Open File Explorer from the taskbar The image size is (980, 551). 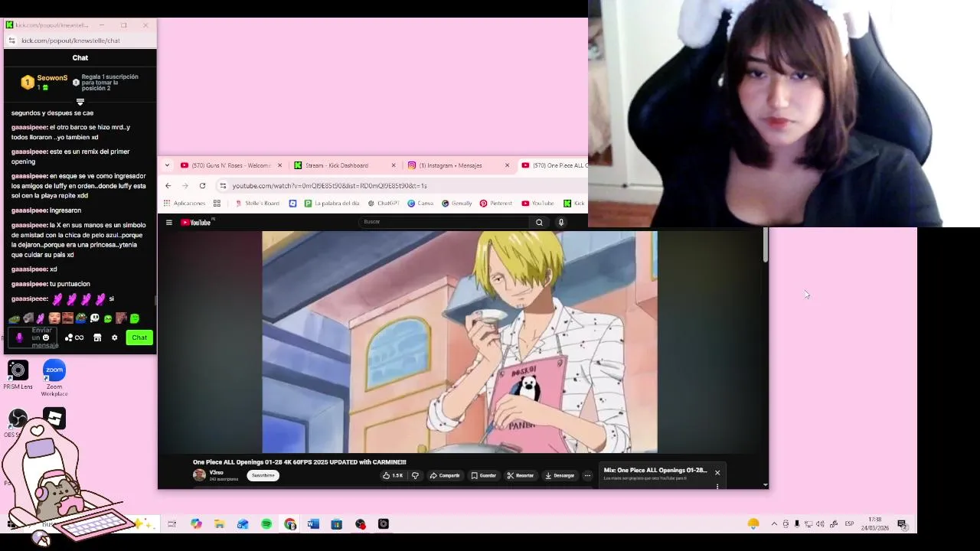click(x=220, y=524)
